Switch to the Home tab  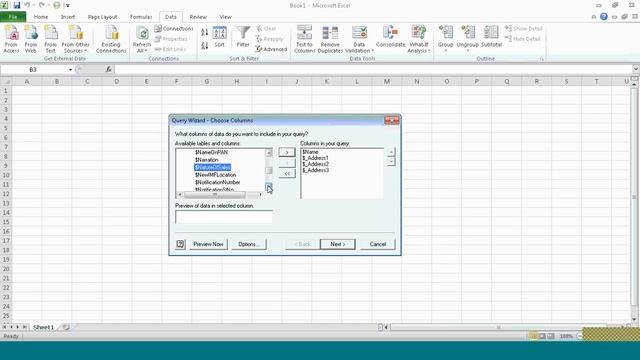pyautogui.click(x=41, y=17)
